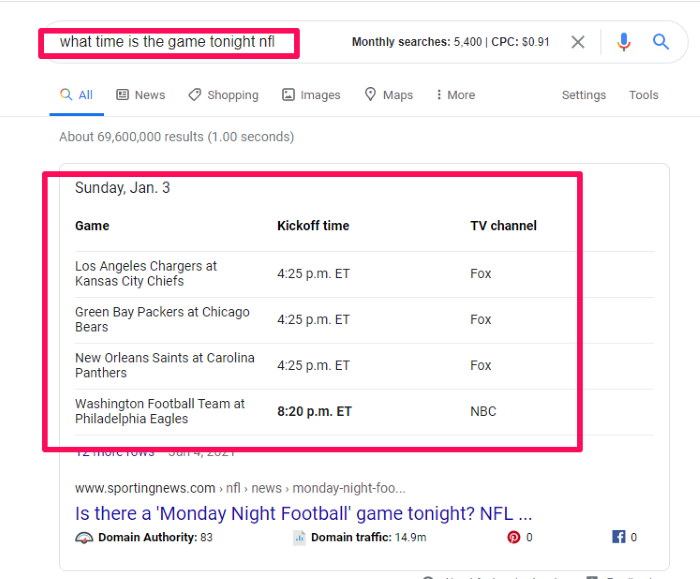Click the Shopping tag icon
700x579 pixels.
pyautogui.click(x=195, y=95)
